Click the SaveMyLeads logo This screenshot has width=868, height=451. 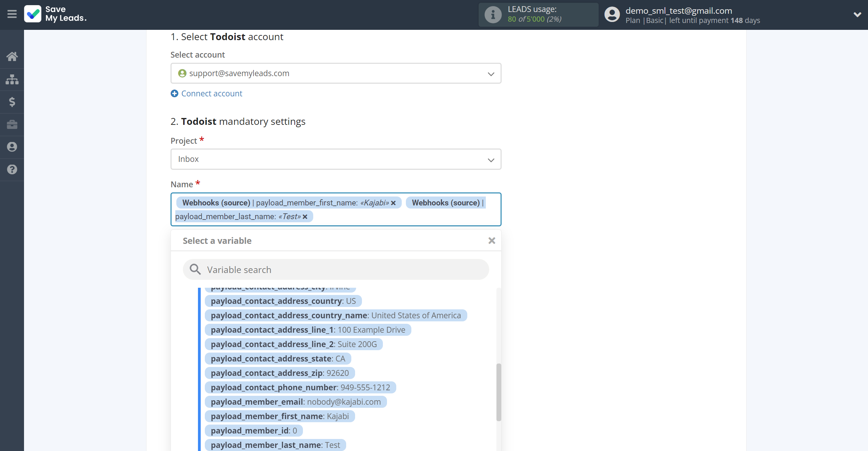point(55,14)
